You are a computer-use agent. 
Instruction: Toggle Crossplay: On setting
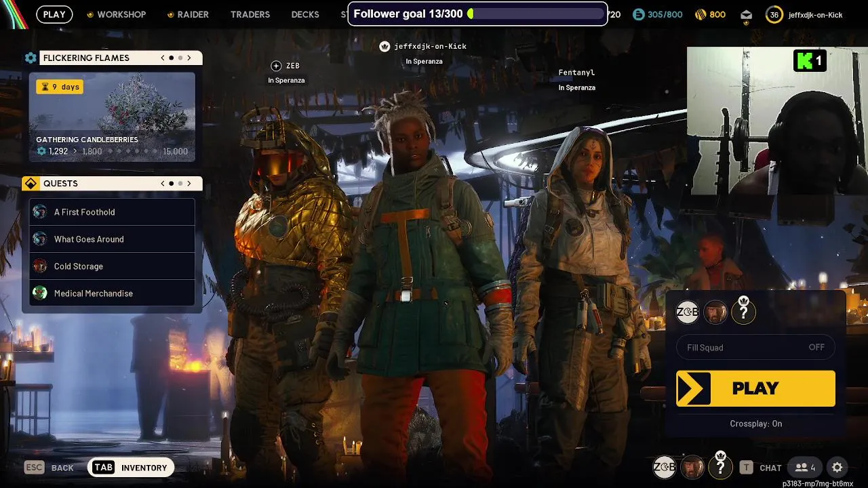click(755, 424)
